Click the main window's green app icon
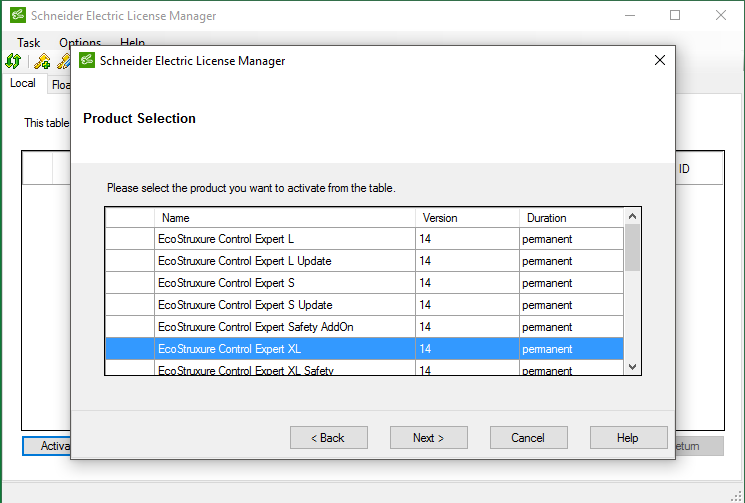Viewport: 745px width, 503px height. pyautogui.click(x=18, y=15)
